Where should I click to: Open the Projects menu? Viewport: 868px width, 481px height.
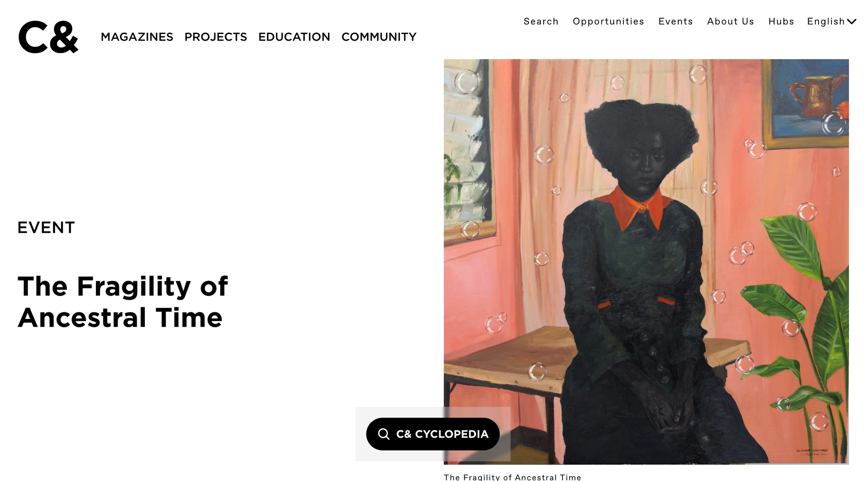pos(216,37)
